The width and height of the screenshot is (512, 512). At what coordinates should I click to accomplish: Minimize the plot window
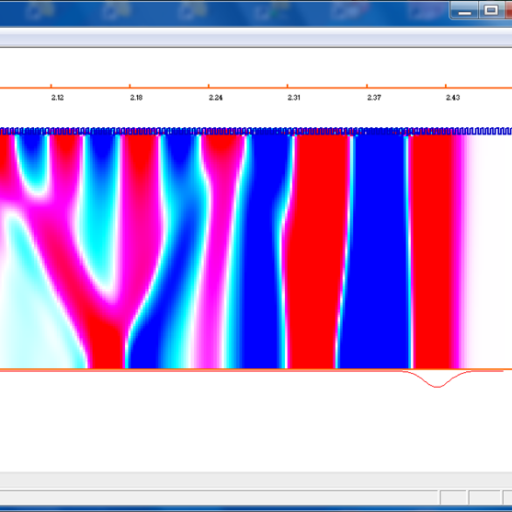(x=465, y=11)
